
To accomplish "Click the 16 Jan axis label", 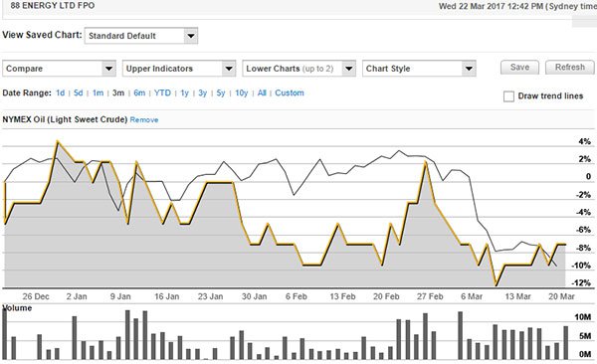I will pos(167,296).
